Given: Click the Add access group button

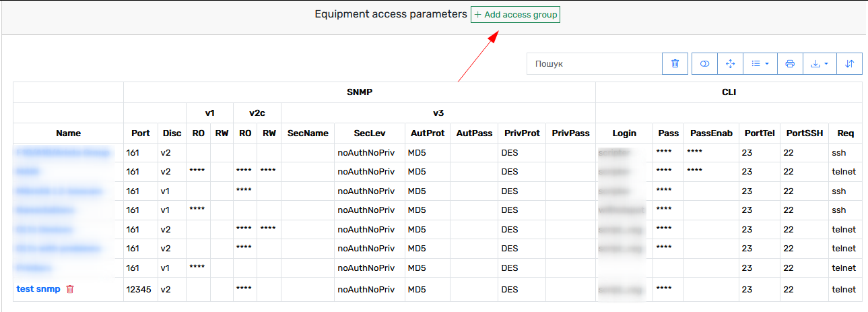Looking at the screenshot, I should [515, 14].
